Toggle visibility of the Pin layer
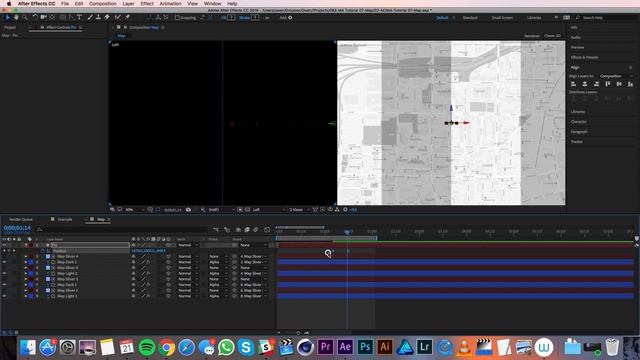Screen dimensions: 640x360 coord(4,245)
